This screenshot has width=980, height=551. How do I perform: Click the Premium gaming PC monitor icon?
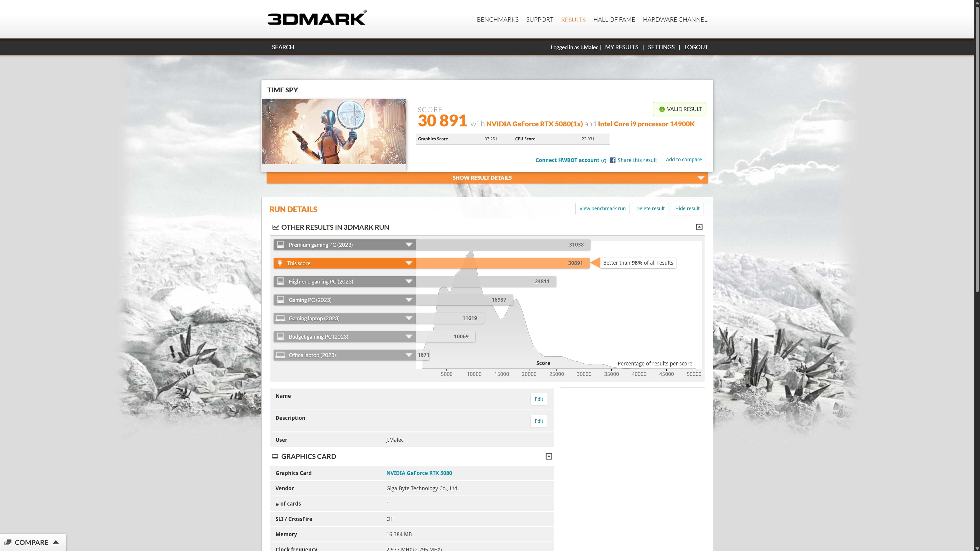pyautogui.click(x=280, y=244)
